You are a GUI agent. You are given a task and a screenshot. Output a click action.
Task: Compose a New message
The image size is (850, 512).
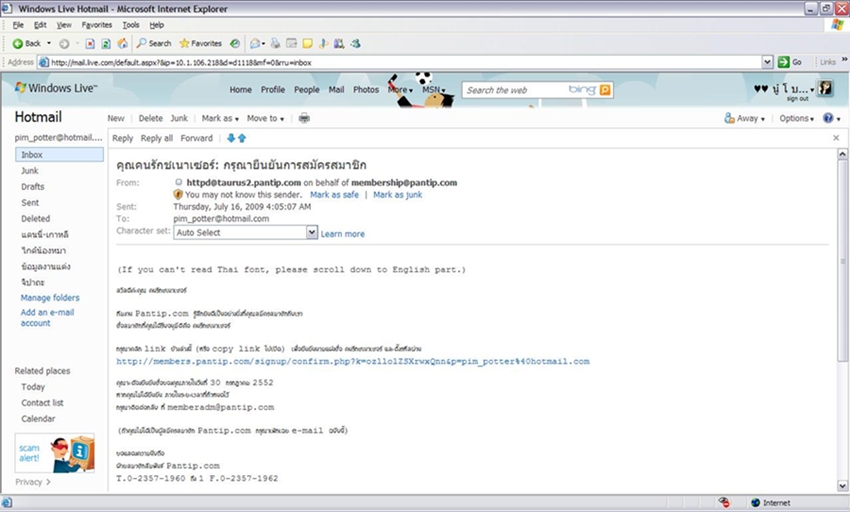[115, 118]
